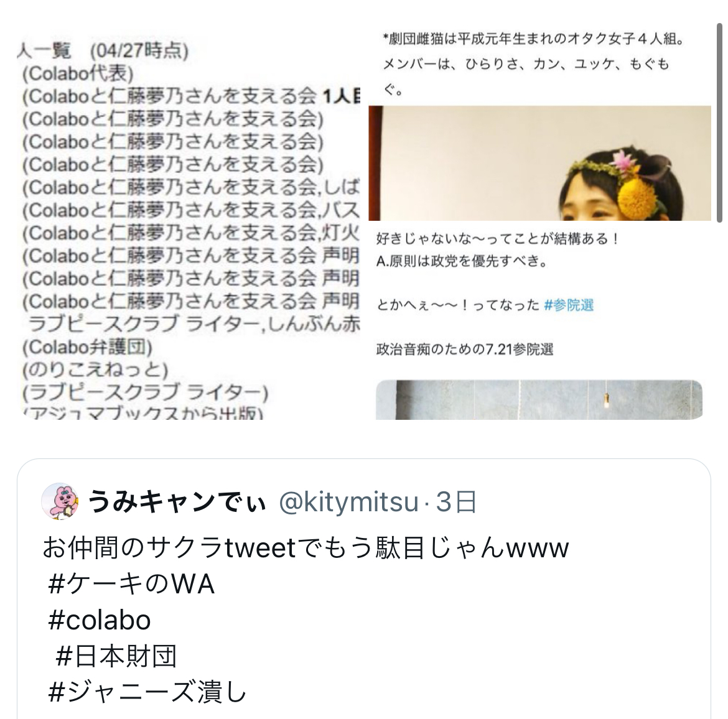728x719 pixels.
Task: Open the 3日 tweet timestamp
Action: (x=456, y=502)
